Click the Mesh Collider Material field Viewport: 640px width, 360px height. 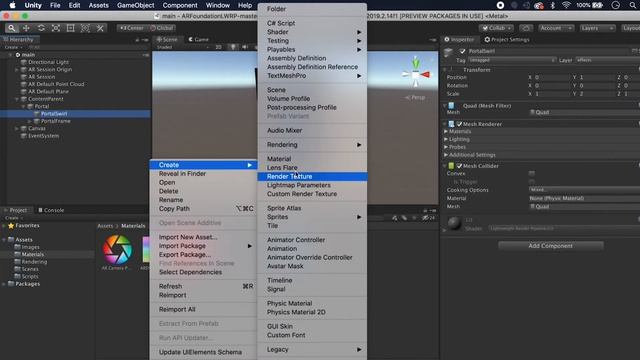coord(584,198)
